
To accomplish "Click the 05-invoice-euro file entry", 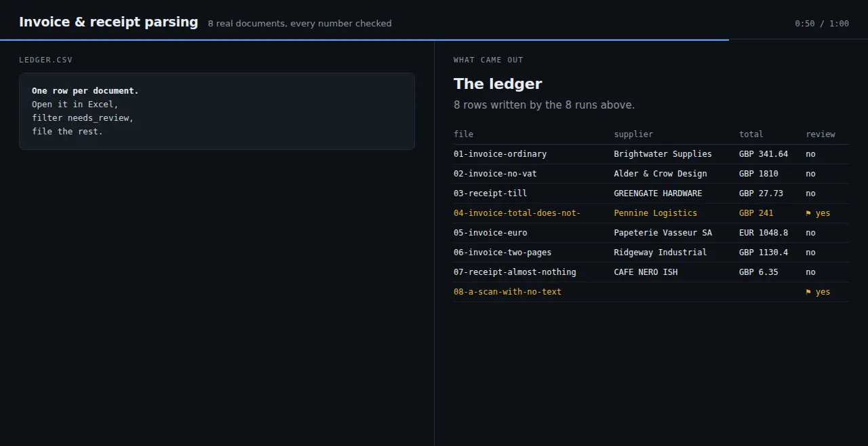I will 490,233.
